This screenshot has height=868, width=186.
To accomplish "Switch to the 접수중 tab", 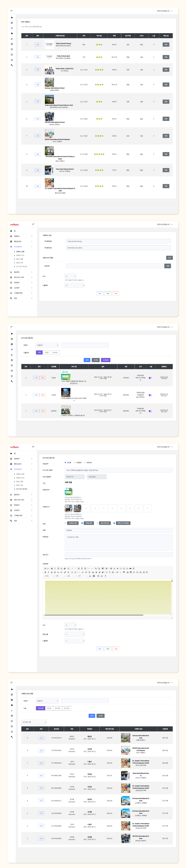I will (x=49, y=708).
